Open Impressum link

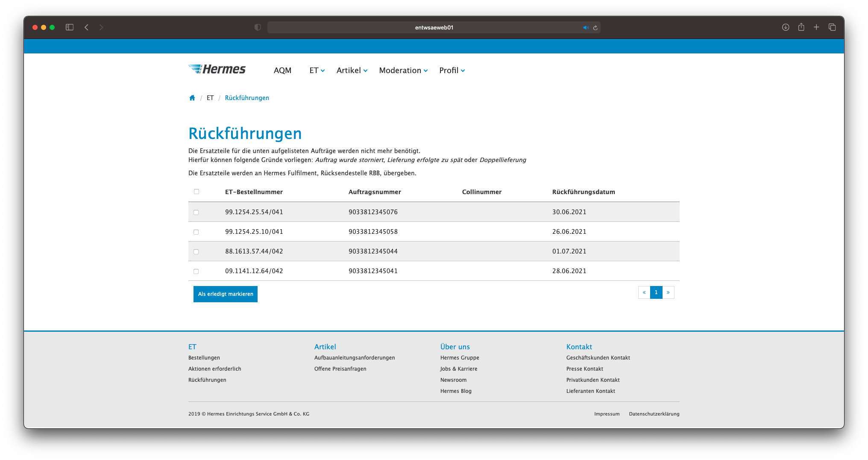coord(607,414)
